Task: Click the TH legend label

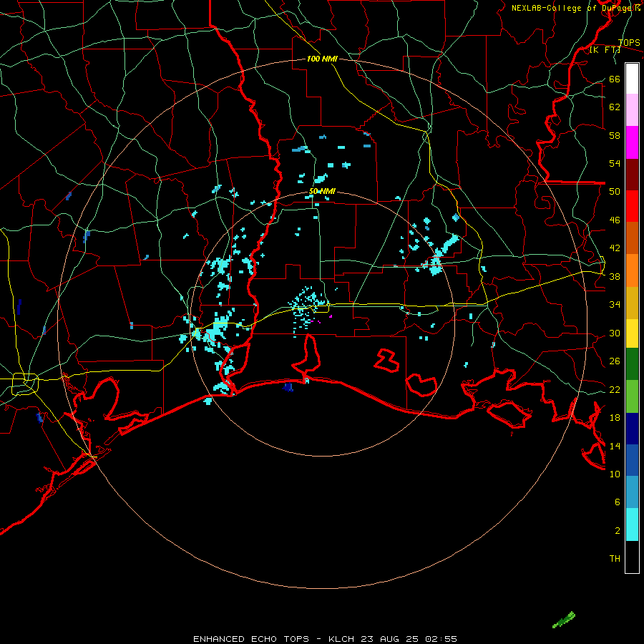Action: tap(615, 558)
